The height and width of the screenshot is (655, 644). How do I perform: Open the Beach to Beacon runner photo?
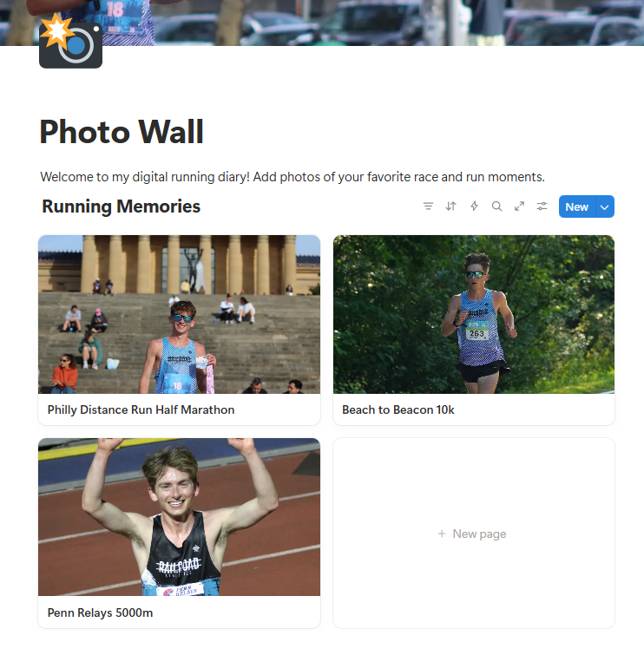474,314
